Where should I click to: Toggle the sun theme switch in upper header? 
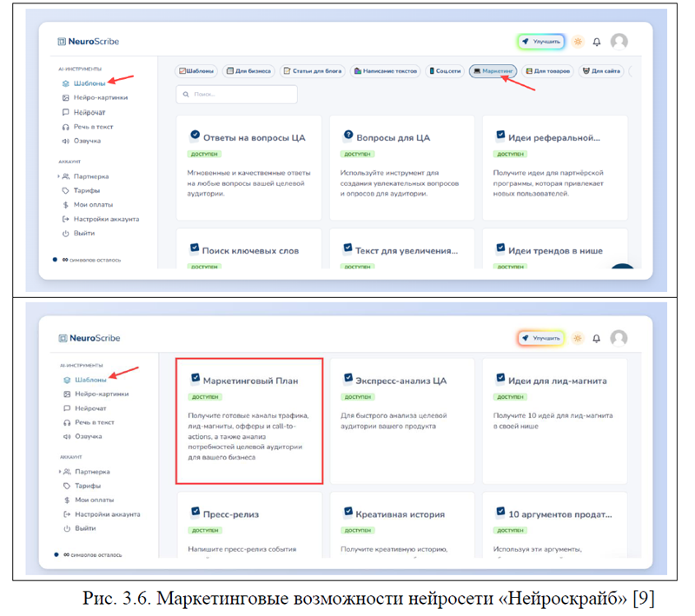pos(577,42)
